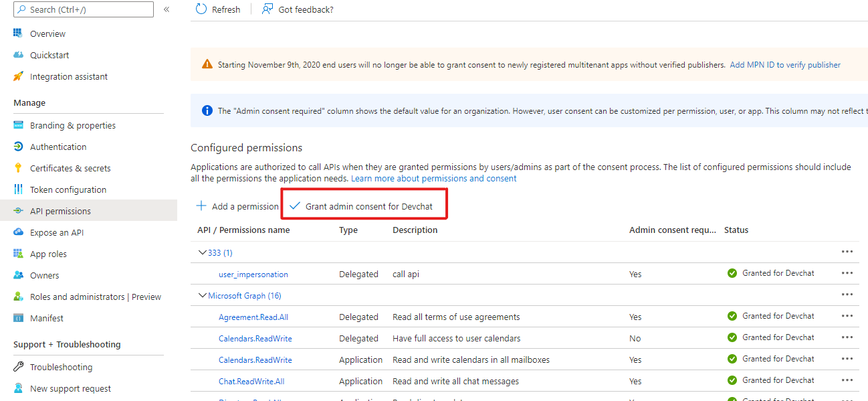Screen dimensions: 868x401
Task: Open more options for Chat.ReadWrite.All row
Action: coord(847,380)
